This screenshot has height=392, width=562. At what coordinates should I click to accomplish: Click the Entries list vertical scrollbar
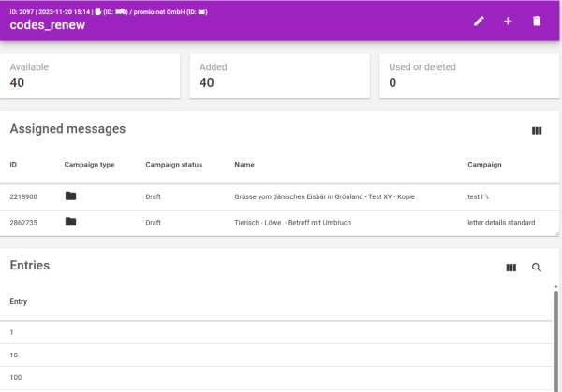(x=555, y=337)
